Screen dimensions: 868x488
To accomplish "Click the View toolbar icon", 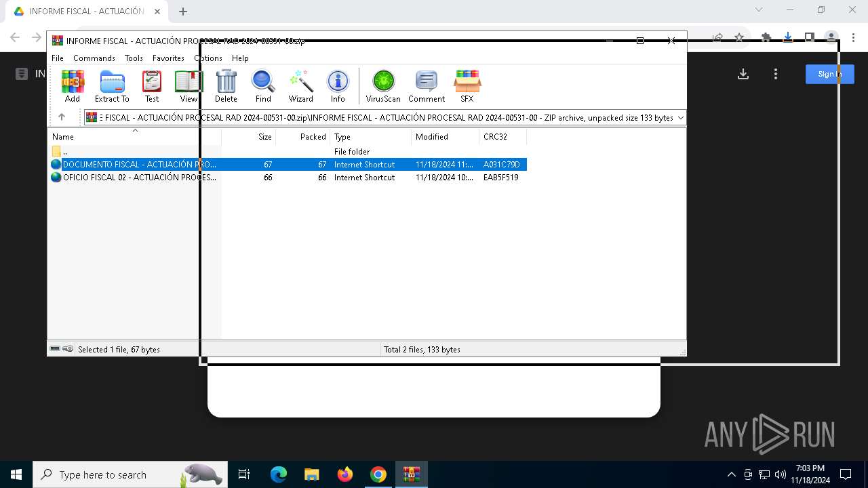I will (x=189, y=86).
